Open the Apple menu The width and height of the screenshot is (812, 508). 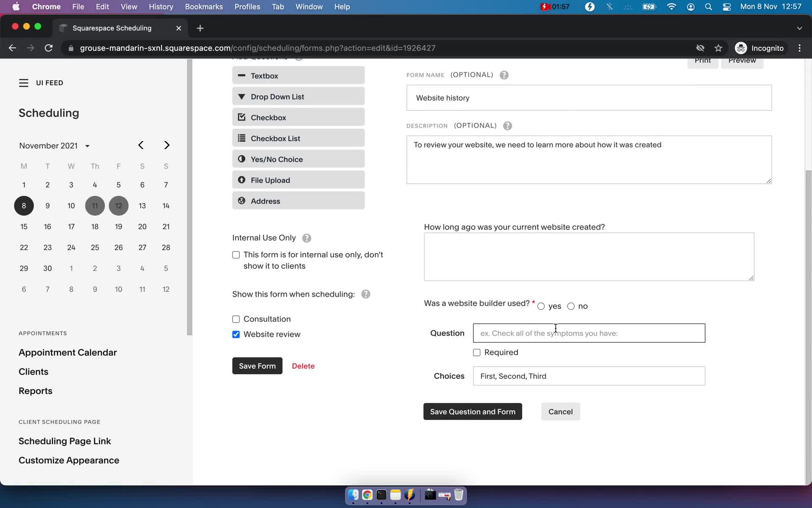(16, 7)
